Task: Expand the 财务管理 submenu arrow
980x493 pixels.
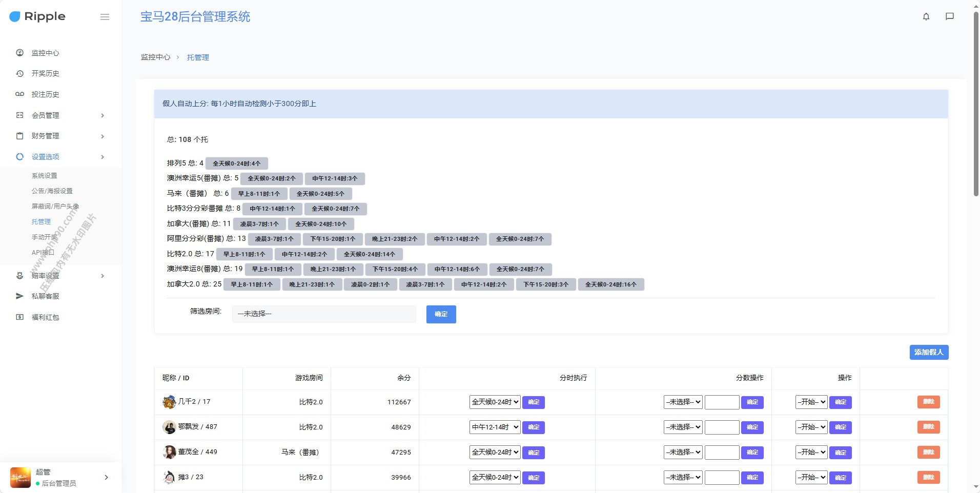Action: click(x=103, y=136)
